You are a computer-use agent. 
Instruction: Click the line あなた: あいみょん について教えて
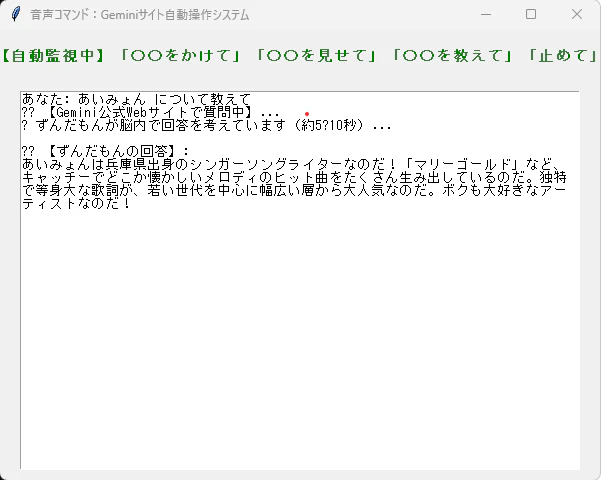[x=136, y=99]
